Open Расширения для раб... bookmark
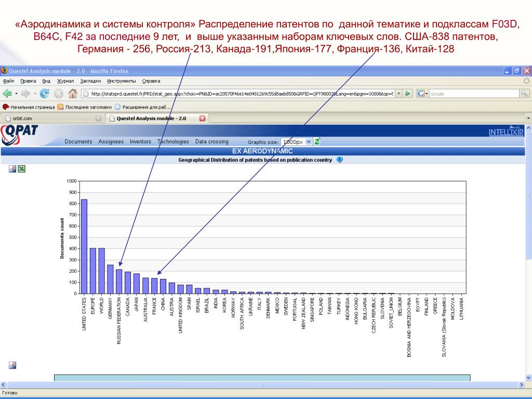The image size is (532, 399). coord(142,107)
